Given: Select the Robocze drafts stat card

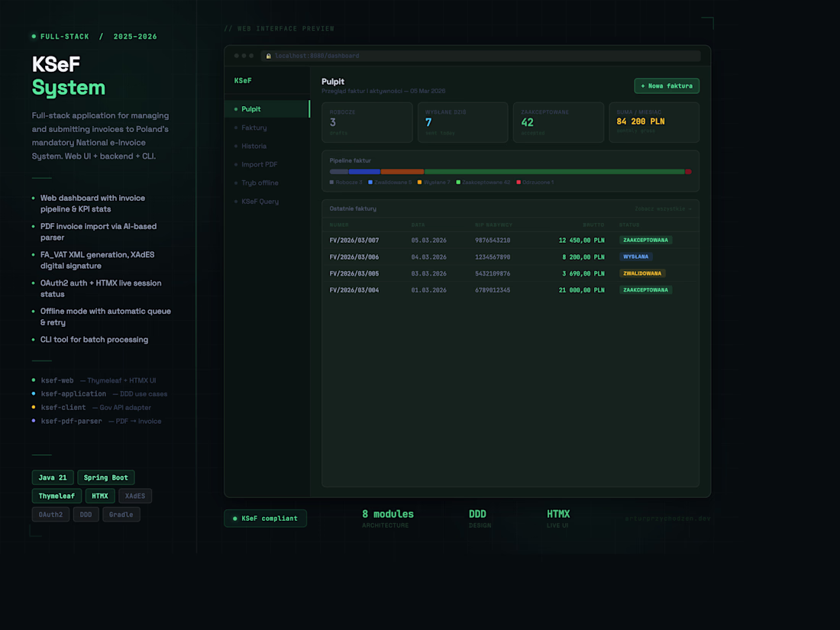Looking at the screenshot, I should point(367,123).
